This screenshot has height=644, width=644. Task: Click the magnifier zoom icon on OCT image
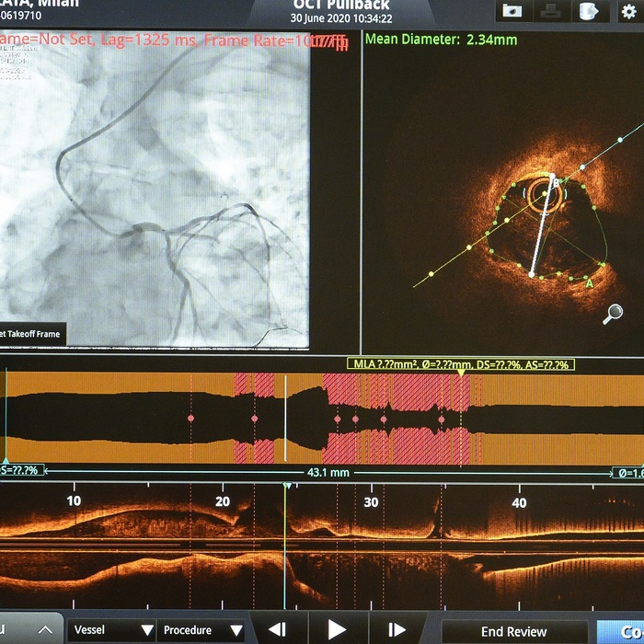613,315
